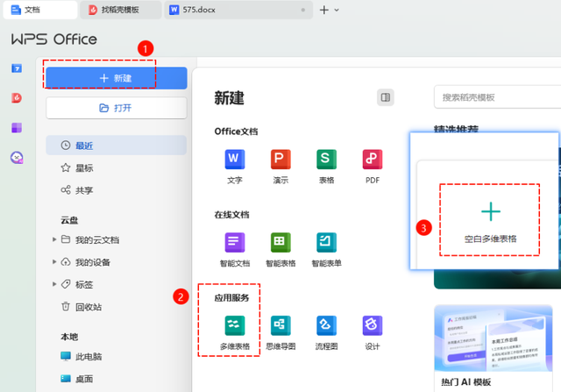Expand the 我的设备 arrow
This screenshot has width=561, height=392.
pyautogui.click(x=54, y=261)
